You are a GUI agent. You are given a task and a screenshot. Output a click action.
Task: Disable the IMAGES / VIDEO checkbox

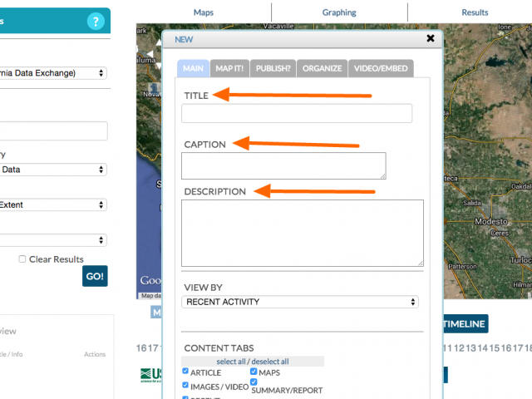click(185, 386)
